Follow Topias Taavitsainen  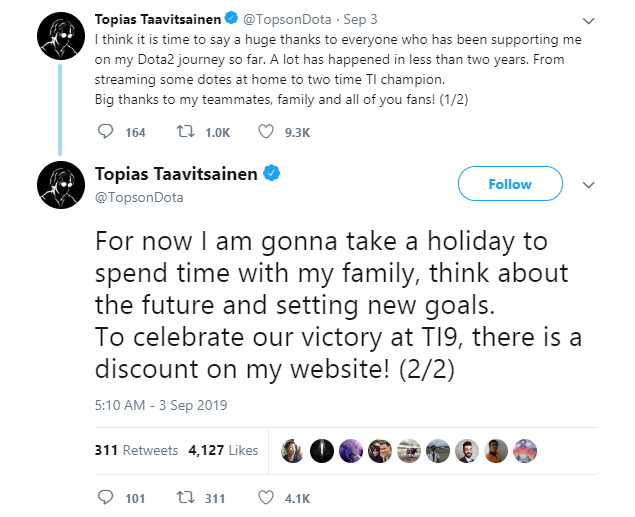(510, 184)
